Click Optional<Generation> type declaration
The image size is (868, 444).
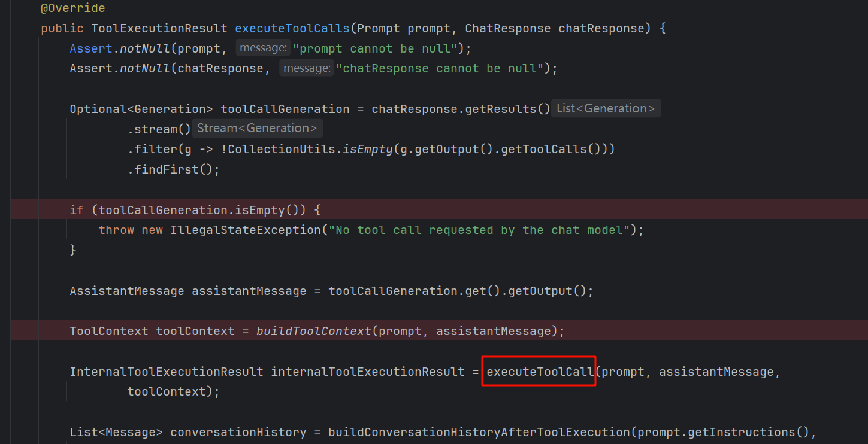point(141,109)
